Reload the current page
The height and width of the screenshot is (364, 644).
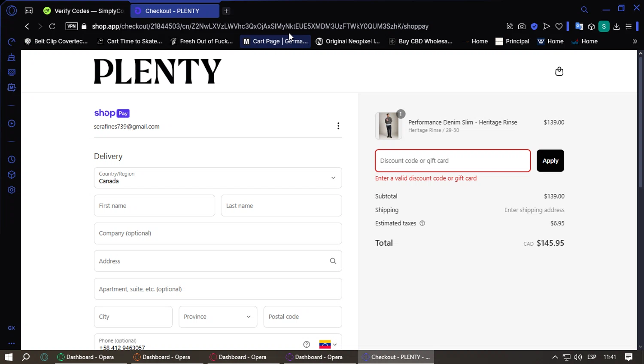52,26
